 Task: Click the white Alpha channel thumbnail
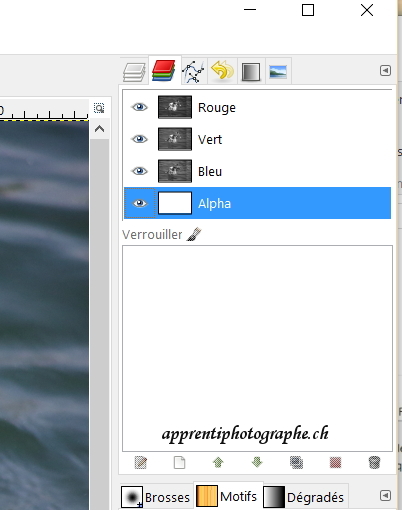(175, 203)
